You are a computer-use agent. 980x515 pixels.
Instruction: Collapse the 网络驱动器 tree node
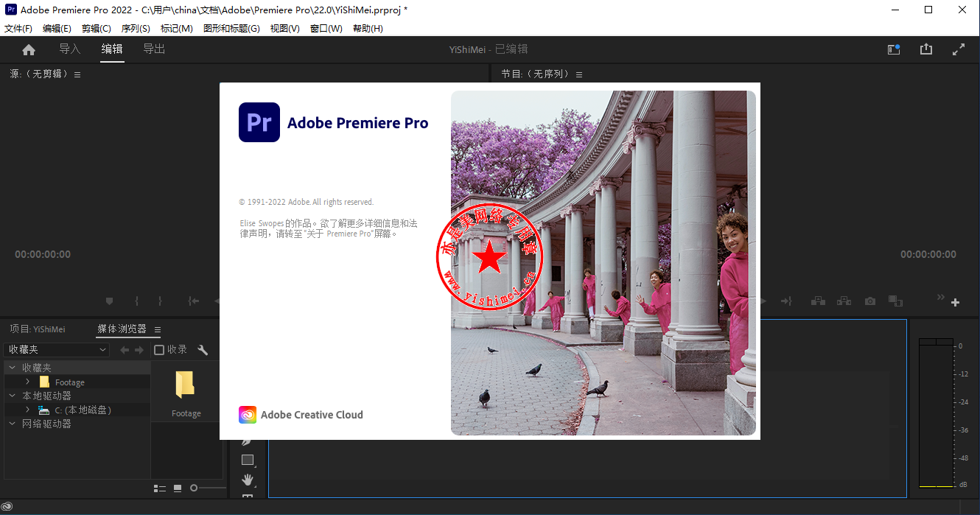coord(12,424)
